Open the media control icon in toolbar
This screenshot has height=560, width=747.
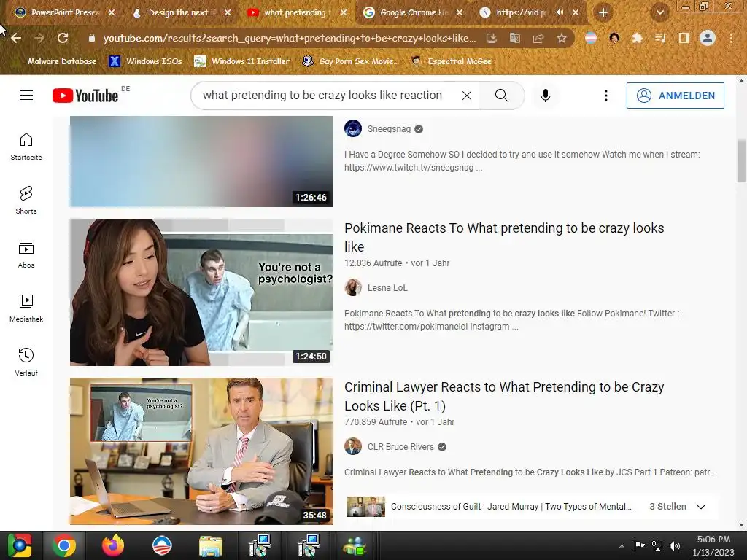click(x=661, y=38)
